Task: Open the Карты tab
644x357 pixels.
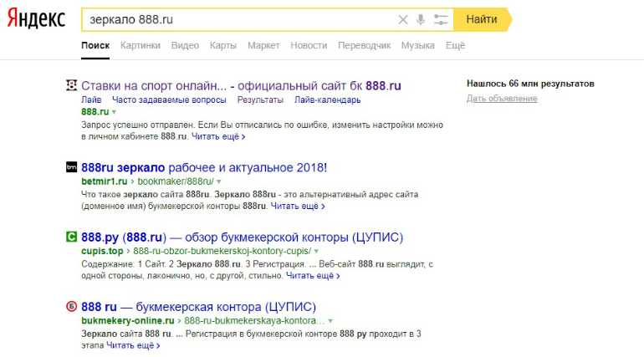Action: pos(223,45)
